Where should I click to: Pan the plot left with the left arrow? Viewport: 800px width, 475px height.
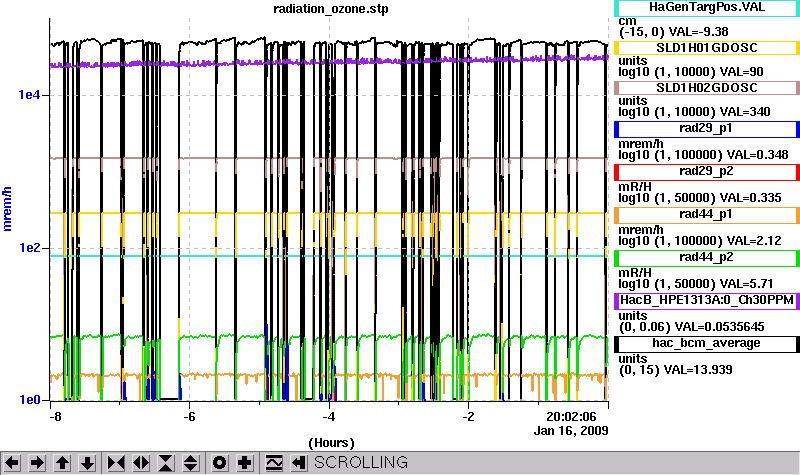[x=12, y=463]
